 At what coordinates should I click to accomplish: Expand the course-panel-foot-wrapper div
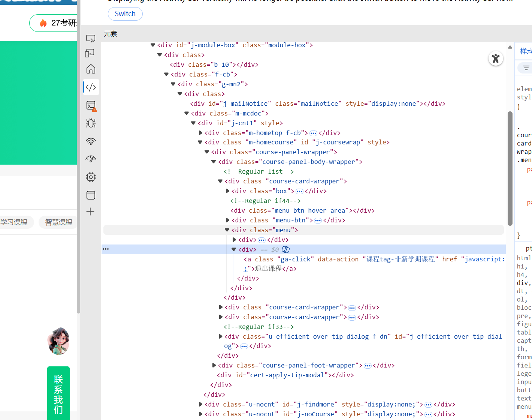[x=214, y=365]
